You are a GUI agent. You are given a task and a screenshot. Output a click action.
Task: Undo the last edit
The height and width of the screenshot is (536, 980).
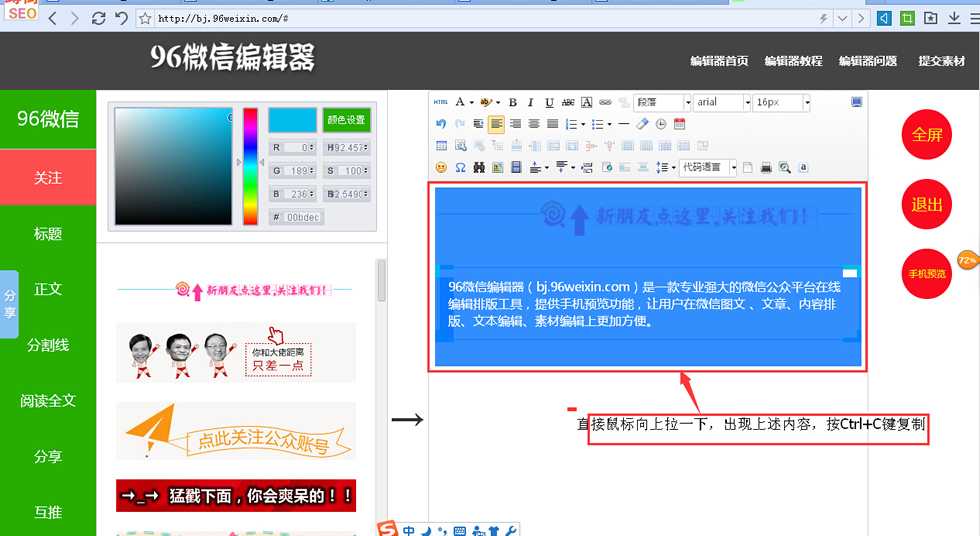click(x=441, y=124)
